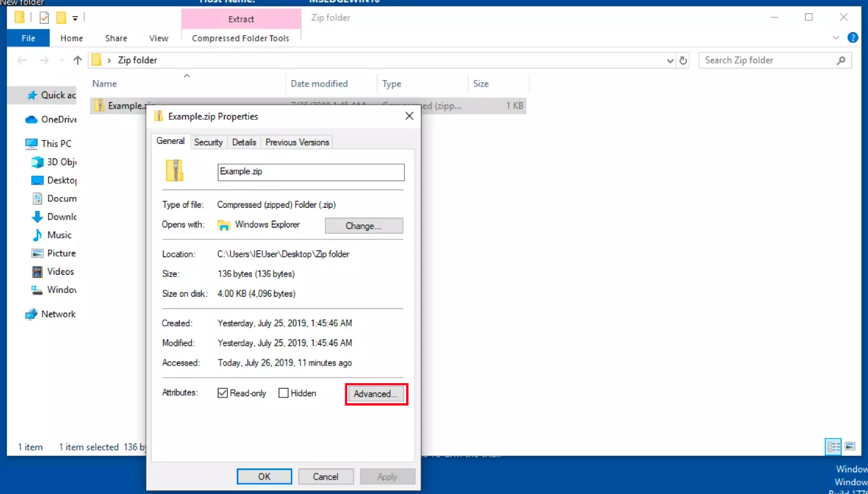Screen dimensions: 868x494
Task: Open the Quick Access Toolbar customize dropdown
Action: pyautogui.click(x=75, y=18)
